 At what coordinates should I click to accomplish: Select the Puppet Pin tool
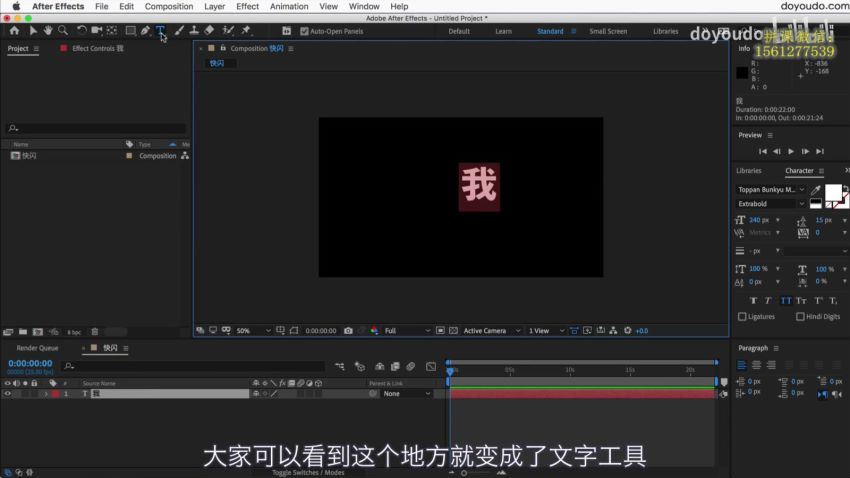[x=246, y=31]
